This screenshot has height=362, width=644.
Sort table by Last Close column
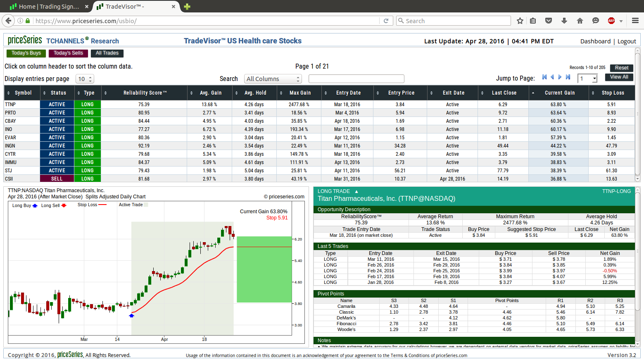(504, 93)
